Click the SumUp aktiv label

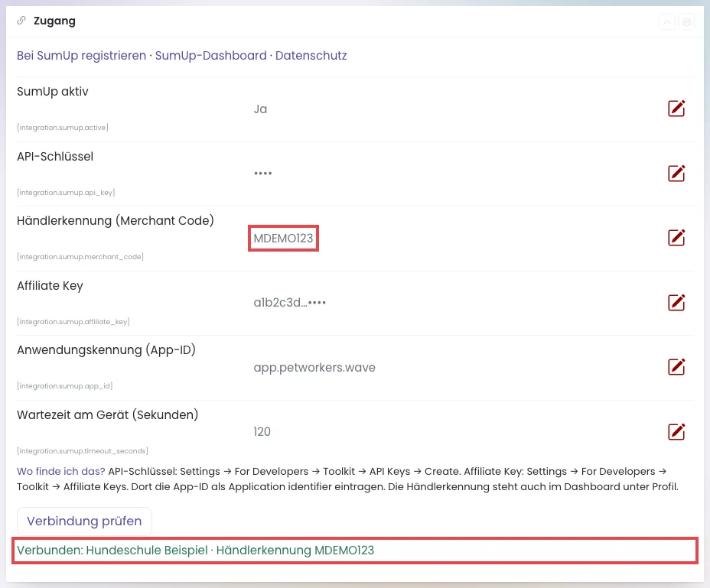(53, 92)
